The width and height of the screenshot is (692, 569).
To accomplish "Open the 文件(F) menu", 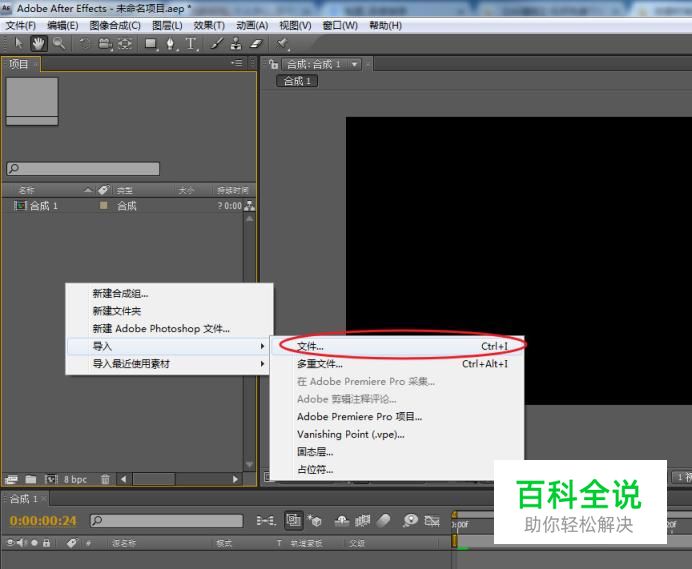I will click(x=20, y=26).
